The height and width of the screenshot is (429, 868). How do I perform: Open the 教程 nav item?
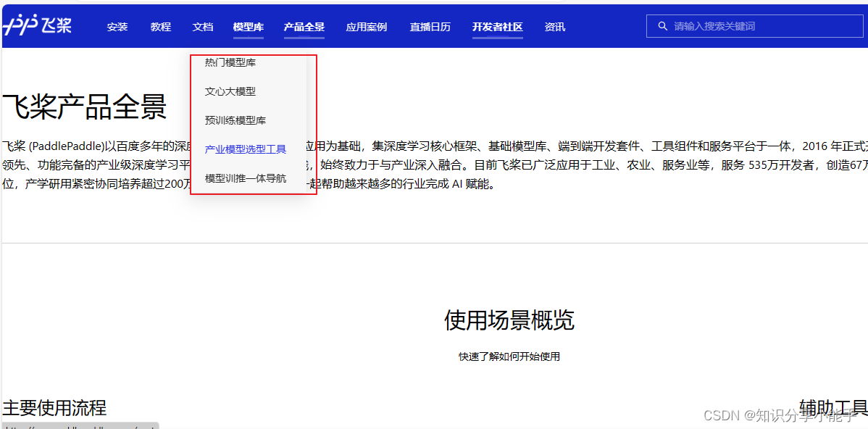[x=161, y=27]
